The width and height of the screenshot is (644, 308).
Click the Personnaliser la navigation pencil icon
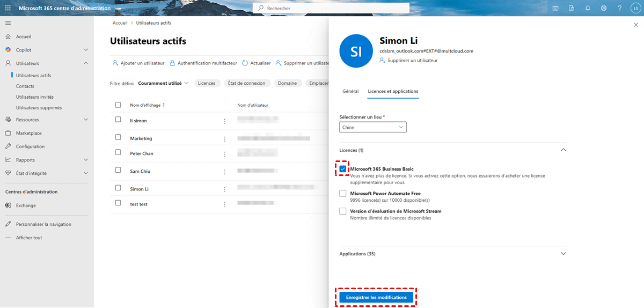8,224
